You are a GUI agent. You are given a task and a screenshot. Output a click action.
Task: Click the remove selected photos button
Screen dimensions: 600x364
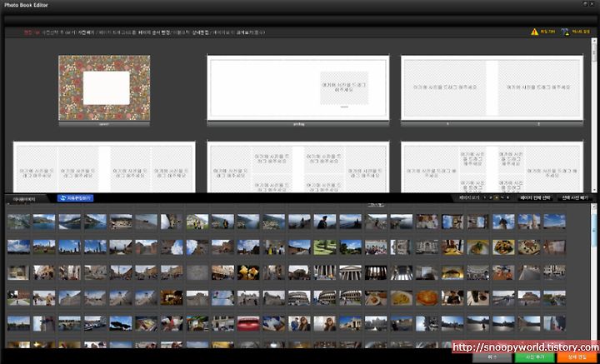pos(574,197)
